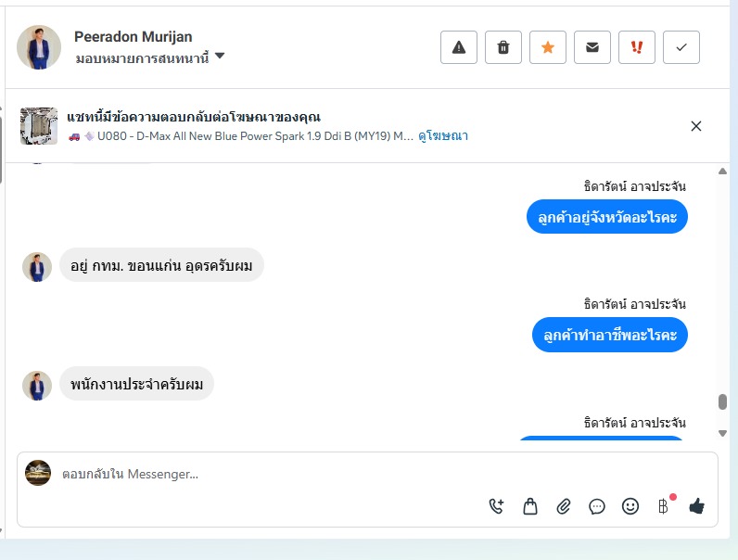
Task: Click the orange star follow-up icon
Action: coord(548,47)
